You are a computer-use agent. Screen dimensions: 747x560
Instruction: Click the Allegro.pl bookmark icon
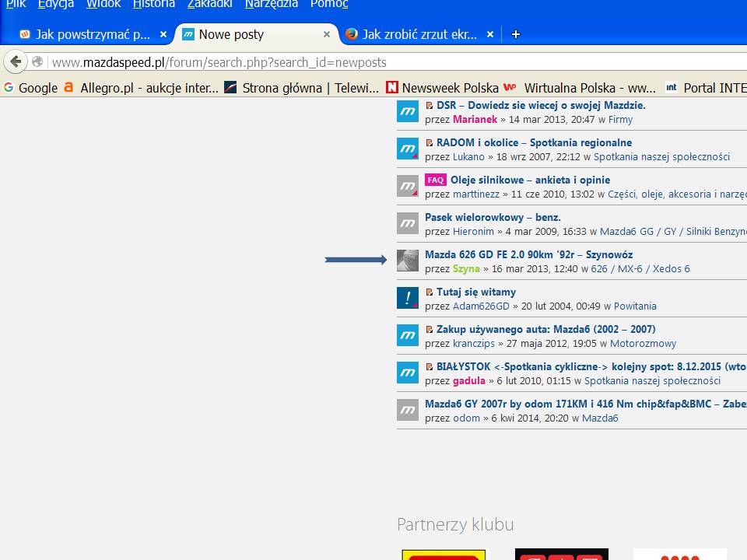click(69, 88)
